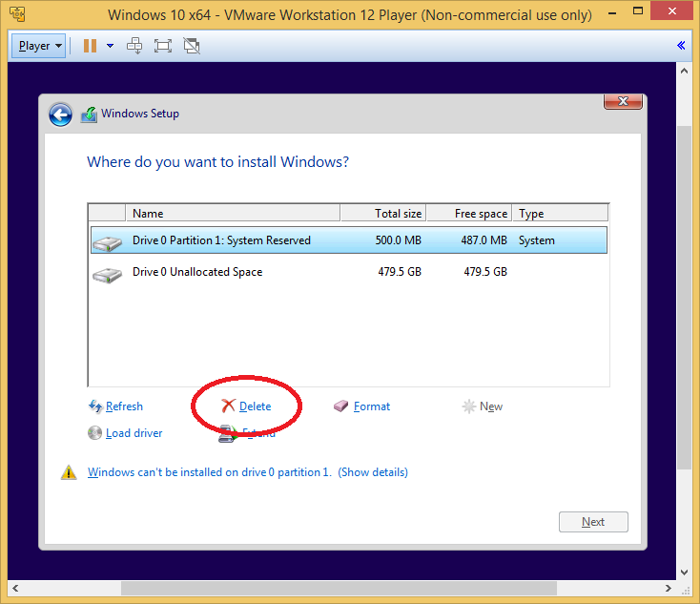Minimize the VMware Player window

612,13
